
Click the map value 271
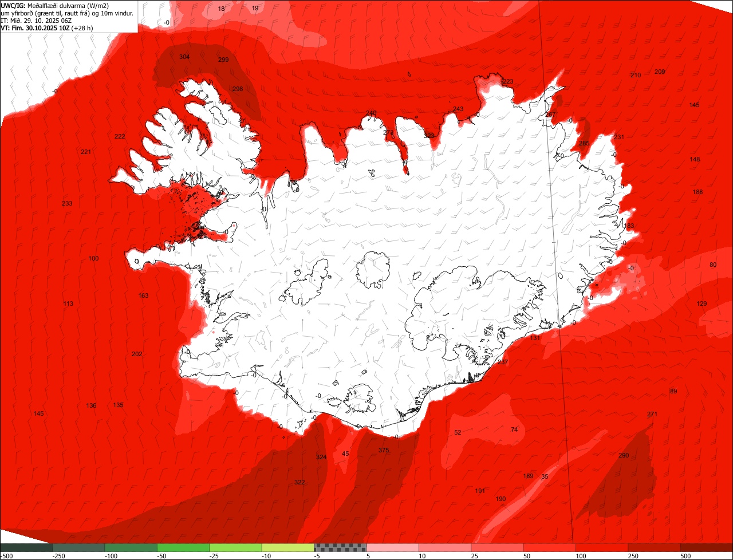[652, 414]
